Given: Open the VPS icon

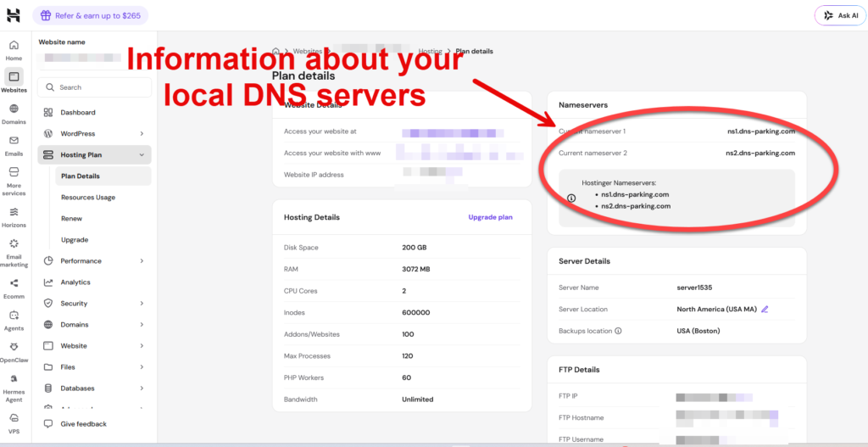Looking at the screenshot, I should coord(14,417).
